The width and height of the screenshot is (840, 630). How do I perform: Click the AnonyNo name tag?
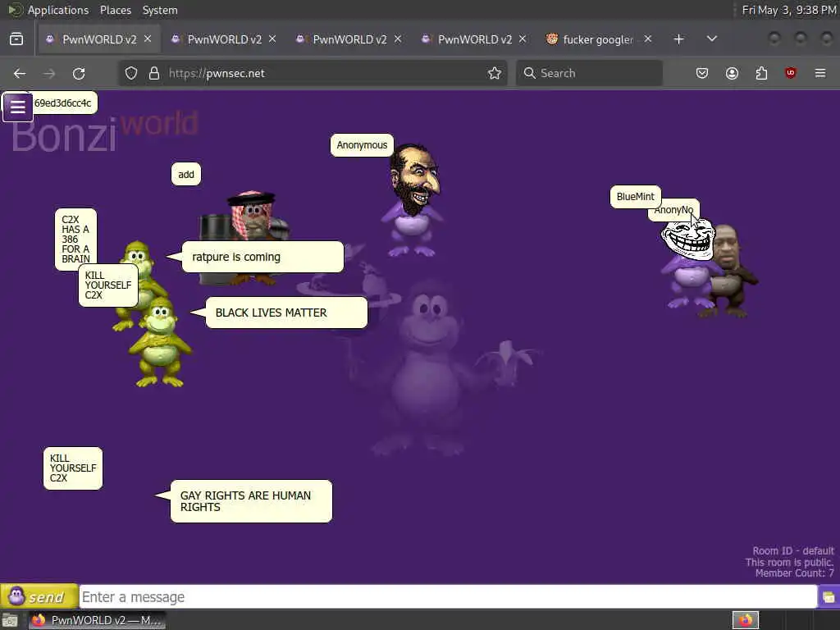(673, 210)
